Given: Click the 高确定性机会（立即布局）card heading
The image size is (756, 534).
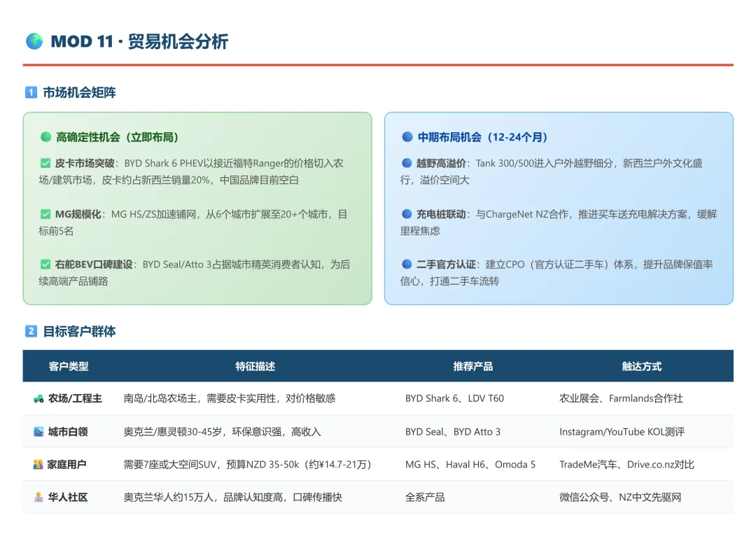Looking at the screenshot, I should click(x=117, y=137).
